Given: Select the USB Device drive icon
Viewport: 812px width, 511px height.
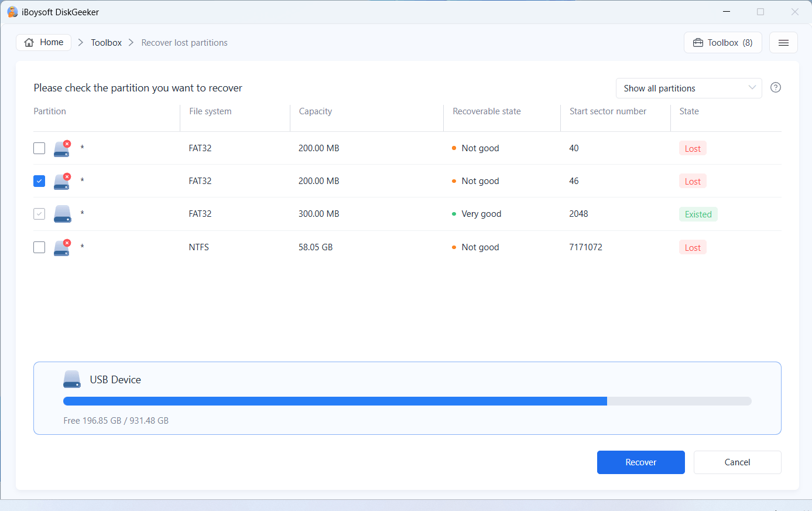Looking at the screenshot, I should click(x=72, y=379).
